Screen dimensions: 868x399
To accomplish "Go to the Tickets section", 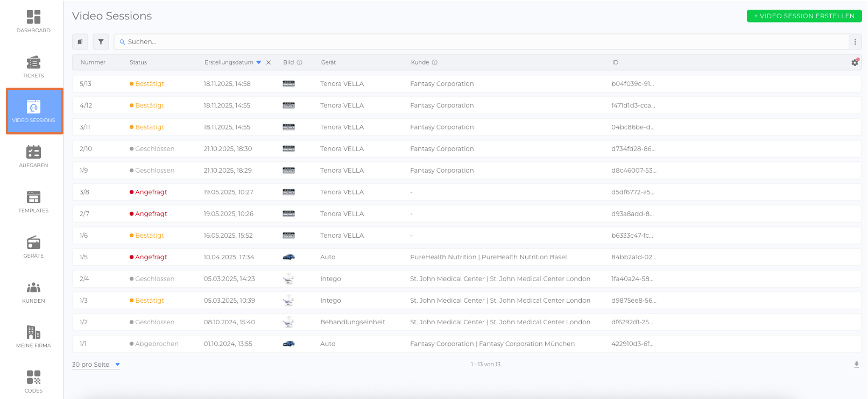I will (33, 67).
